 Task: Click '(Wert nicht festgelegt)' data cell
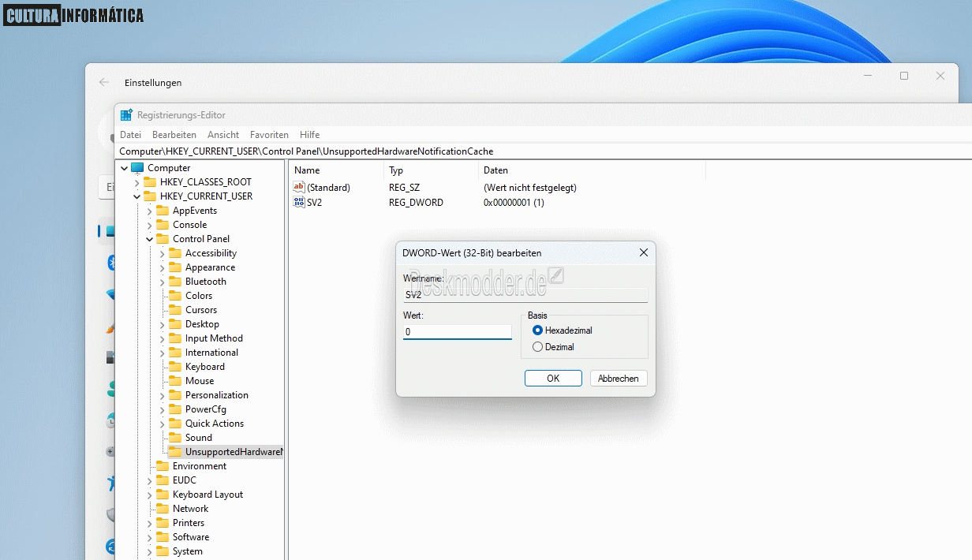point(530,188)
